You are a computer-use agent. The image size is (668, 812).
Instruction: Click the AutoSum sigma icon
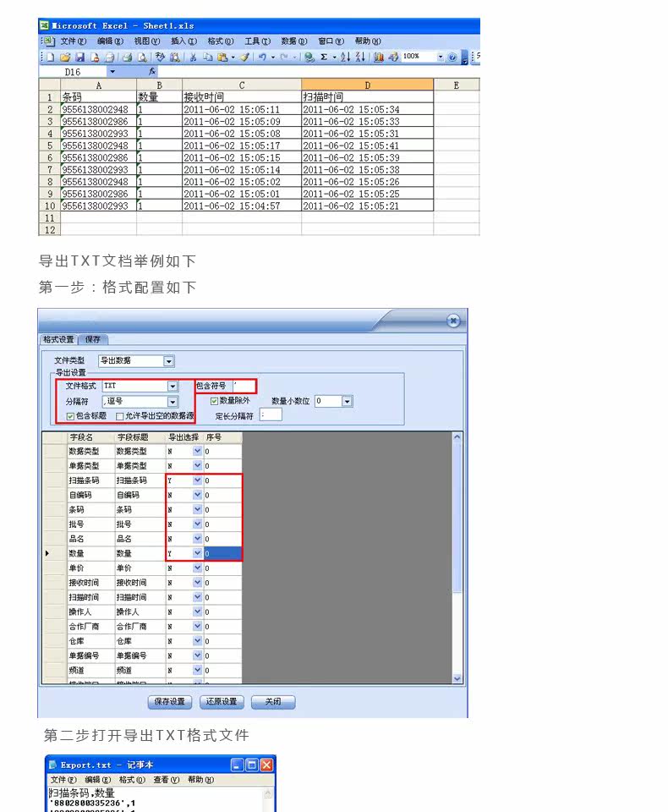[x=324, y=57]
